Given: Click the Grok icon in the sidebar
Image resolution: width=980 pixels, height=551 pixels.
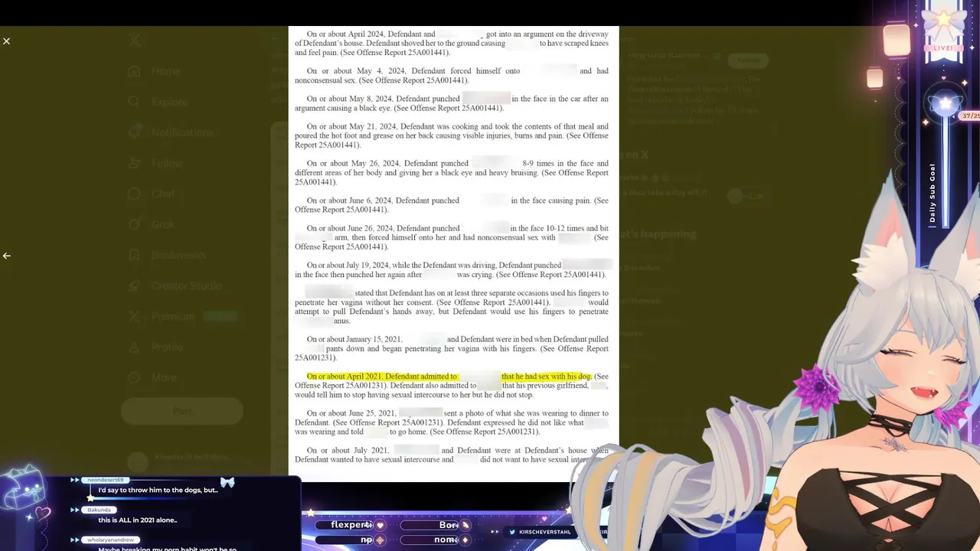Looking at the screenshot, I should pos(134,224).
